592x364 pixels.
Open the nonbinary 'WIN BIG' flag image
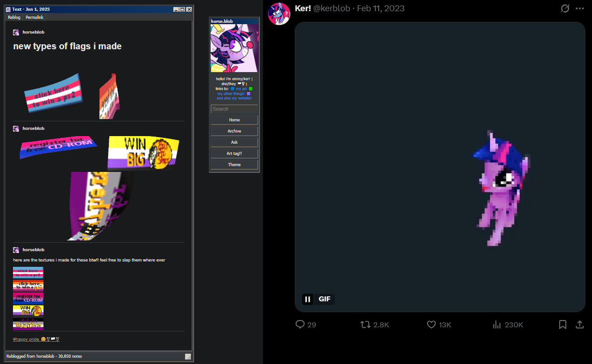click(143, 153)
